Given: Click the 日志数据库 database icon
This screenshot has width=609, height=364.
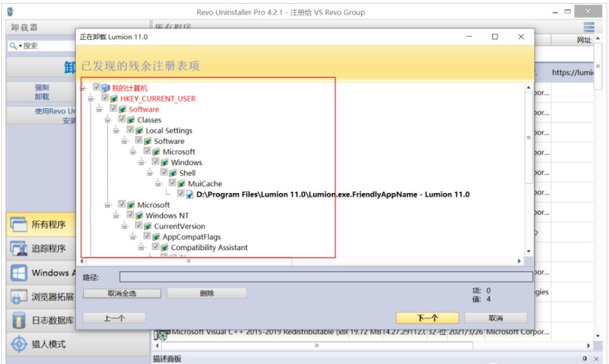Looking at the screenshot, I should (x=18, y=321).
